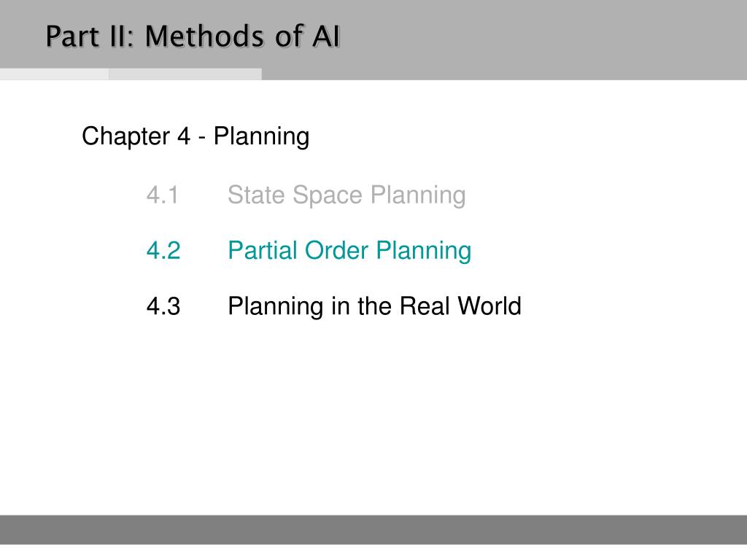Select the 'Chapter 4 - Planning' heading
The image size is (747, 560).
coord(196,136)
